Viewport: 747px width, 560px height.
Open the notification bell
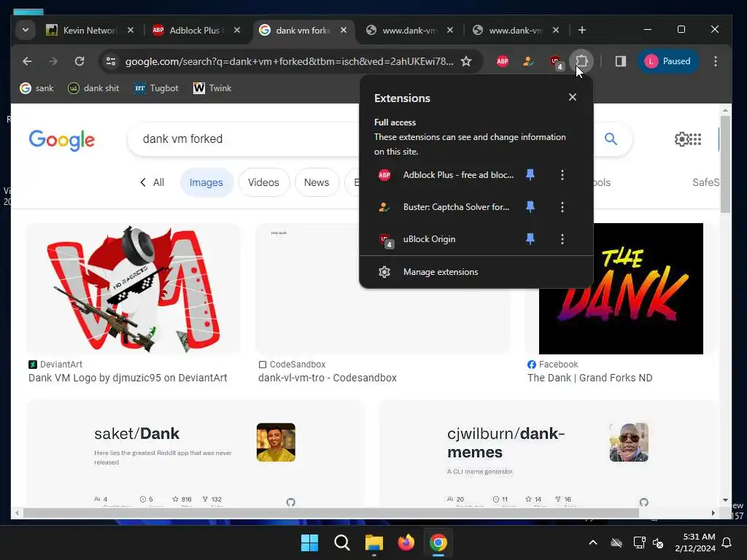[727, 542]
